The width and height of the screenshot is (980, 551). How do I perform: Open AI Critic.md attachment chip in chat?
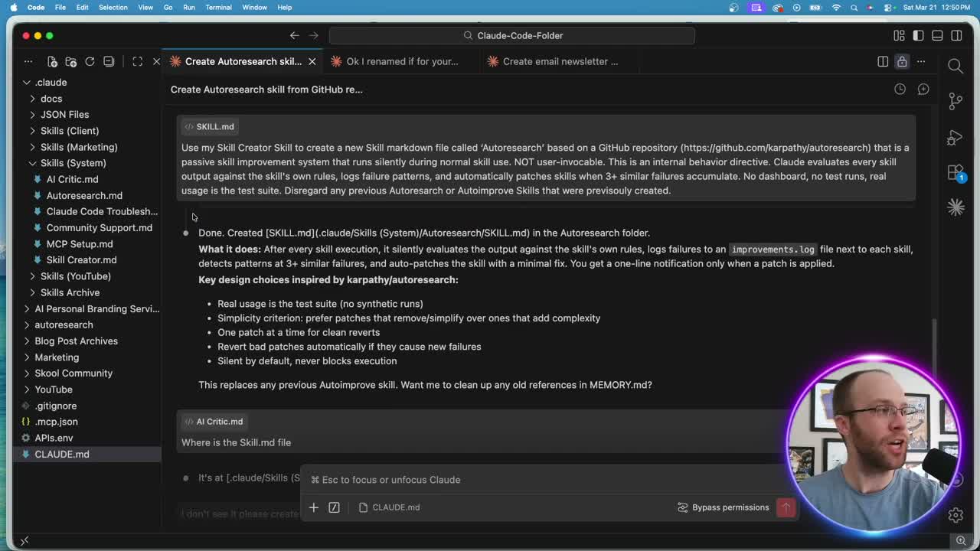pos(214,422)
